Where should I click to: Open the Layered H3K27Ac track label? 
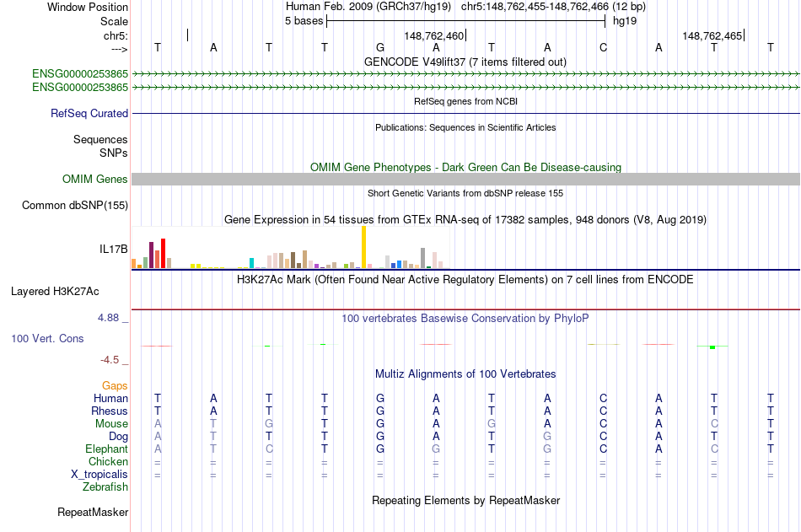55,292
